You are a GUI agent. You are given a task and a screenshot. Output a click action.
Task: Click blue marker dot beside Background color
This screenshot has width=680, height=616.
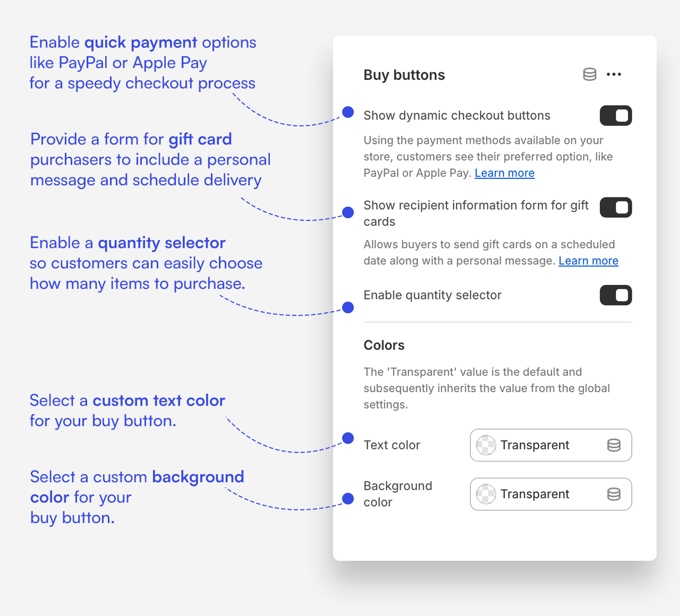[x=348, y=499]
